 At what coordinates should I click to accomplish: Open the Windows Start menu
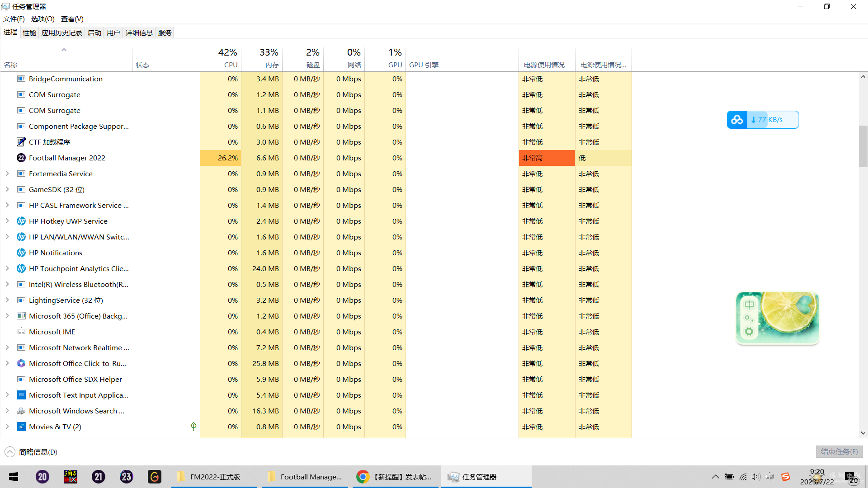click(14, 477)
